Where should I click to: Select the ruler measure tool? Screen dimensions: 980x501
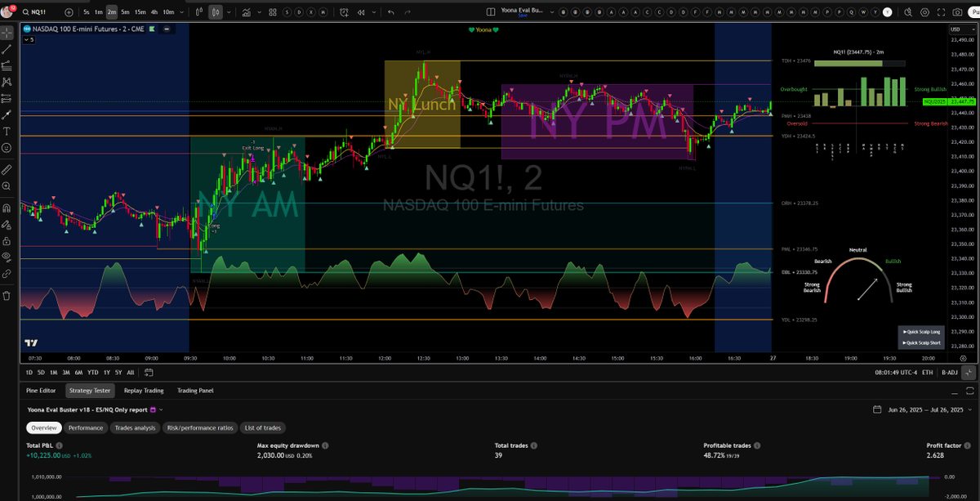[x=7, y=170]
